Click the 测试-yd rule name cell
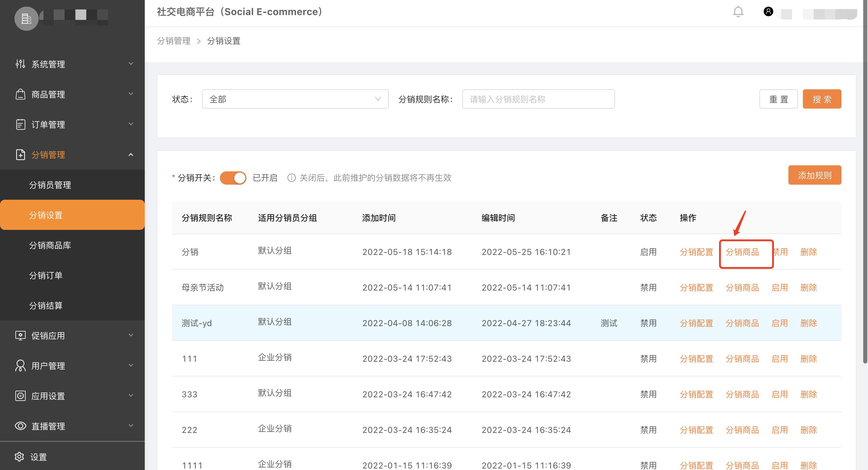 pos(197,323)
